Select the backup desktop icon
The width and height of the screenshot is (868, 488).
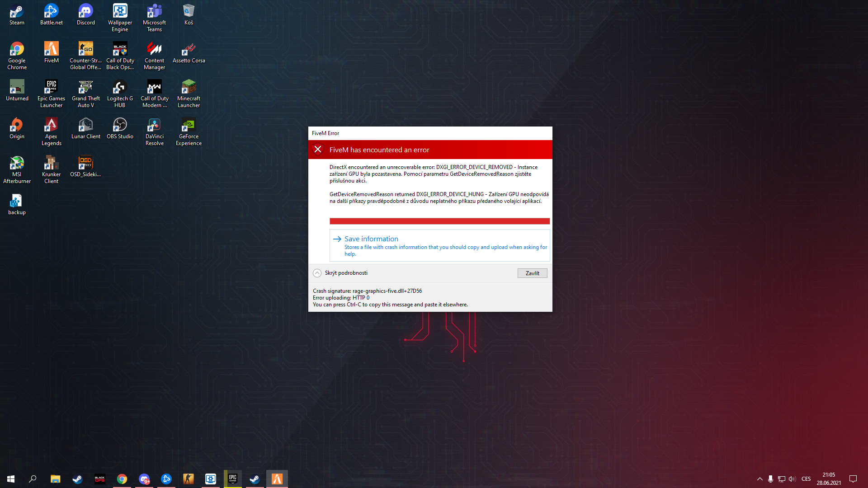(x=17, y=204)
